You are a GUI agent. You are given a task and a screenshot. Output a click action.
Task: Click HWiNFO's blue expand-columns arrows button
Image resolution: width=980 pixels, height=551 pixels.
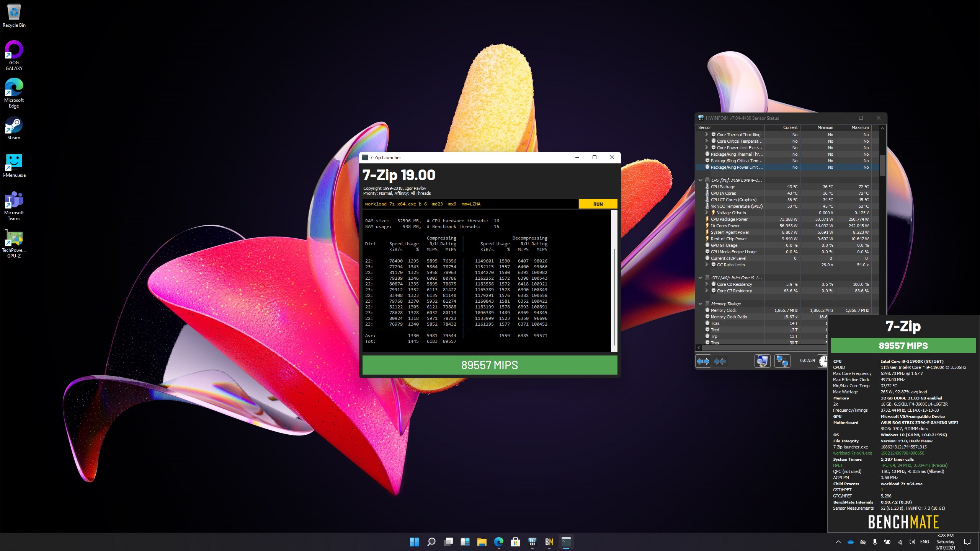click(x=703, y=361)
